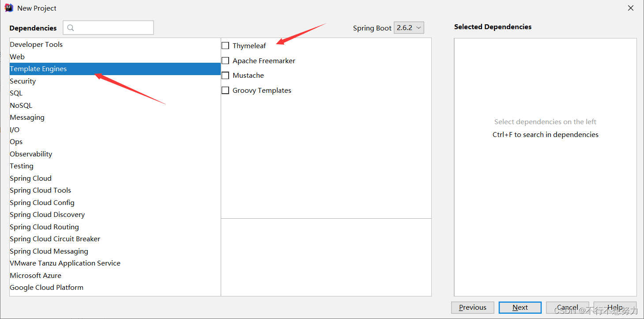Screen dimensions: 644x319
Task: Select Spring Cloud Discovery category
Action: (115, 215)
